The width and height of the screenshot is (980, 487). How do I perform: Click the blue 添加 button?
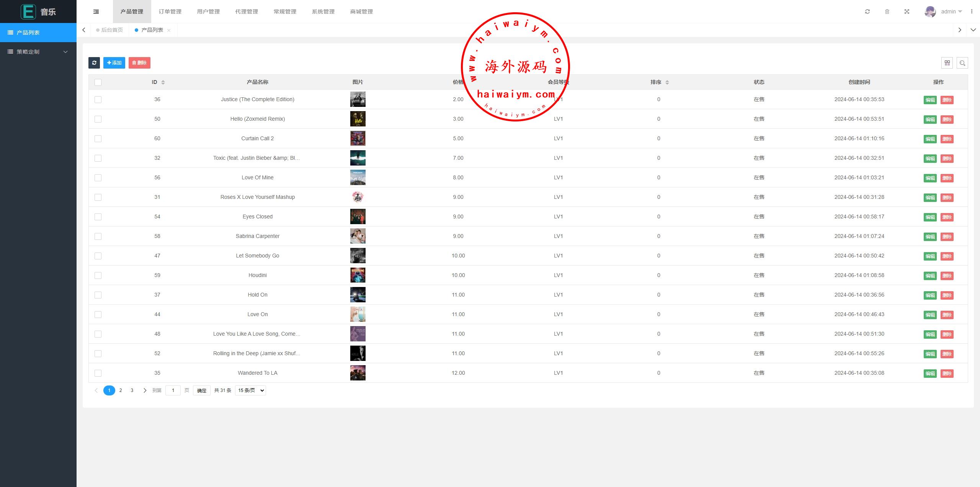pos(114,63)
